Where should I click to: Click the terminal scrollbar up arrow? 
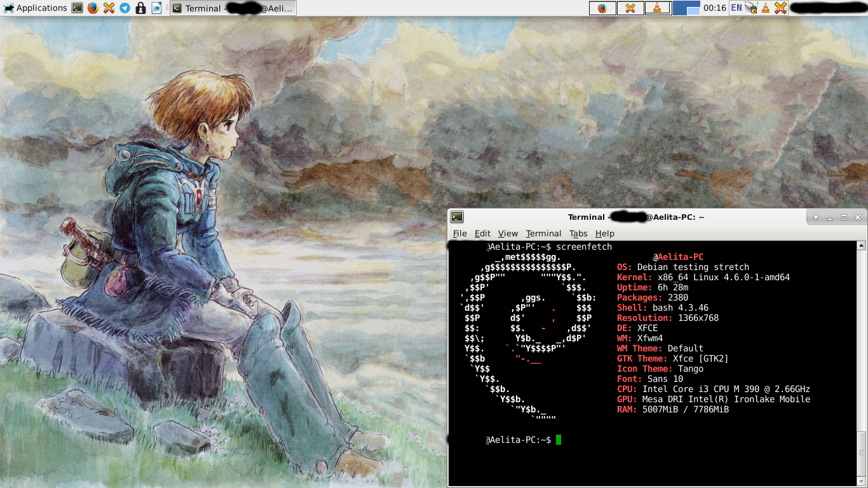click(861, 245)
